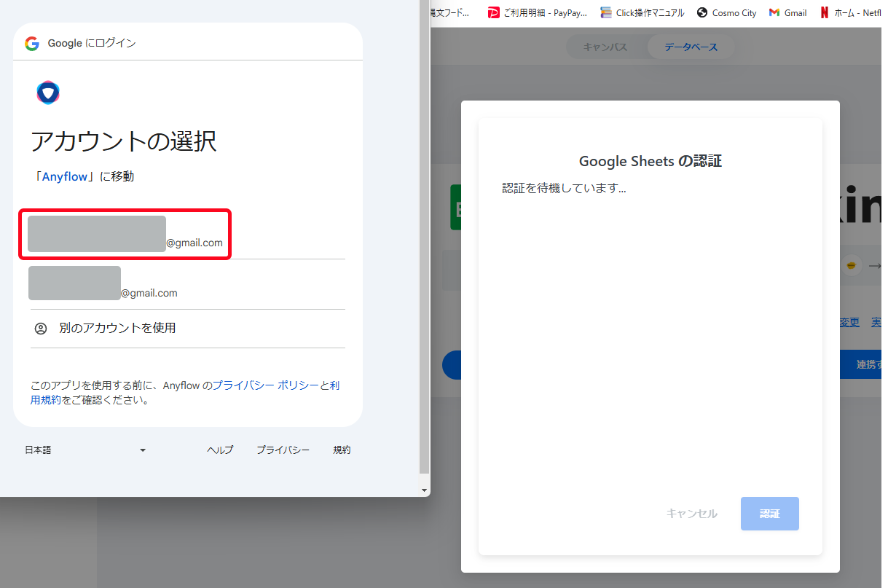Click the sign-in window scrollbar down arrow

click(x=425, y=490)
